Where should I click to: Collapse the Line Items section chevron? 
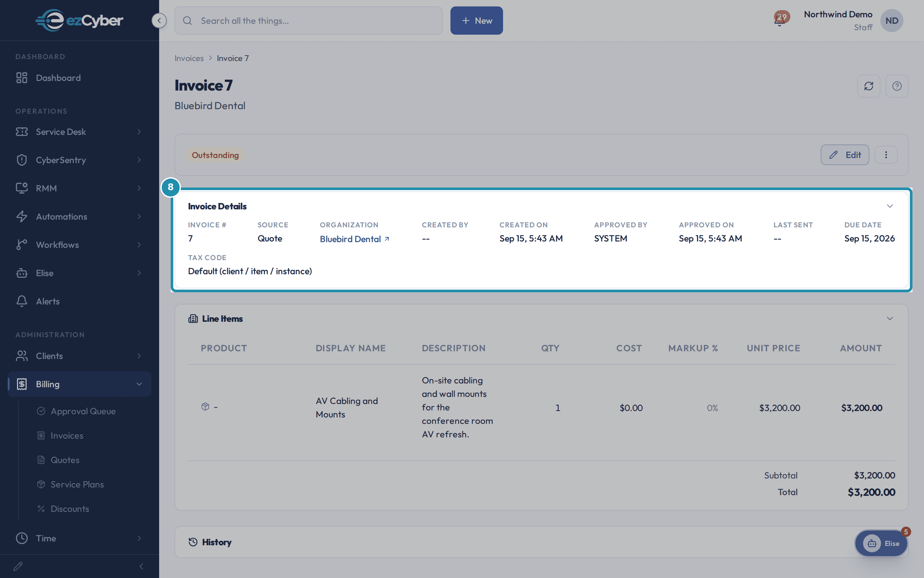coord(890,319)
